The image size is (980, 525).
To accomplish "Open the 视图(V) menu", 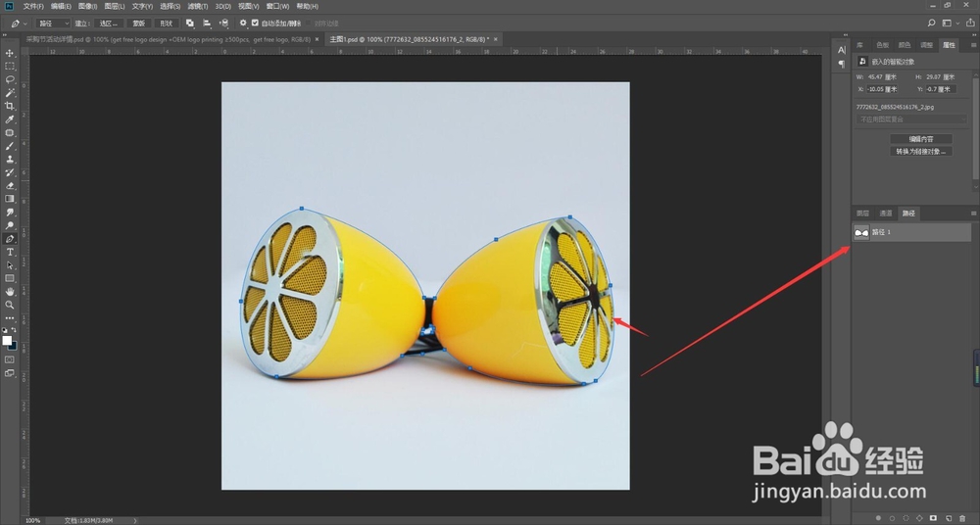I will (248, 6).
